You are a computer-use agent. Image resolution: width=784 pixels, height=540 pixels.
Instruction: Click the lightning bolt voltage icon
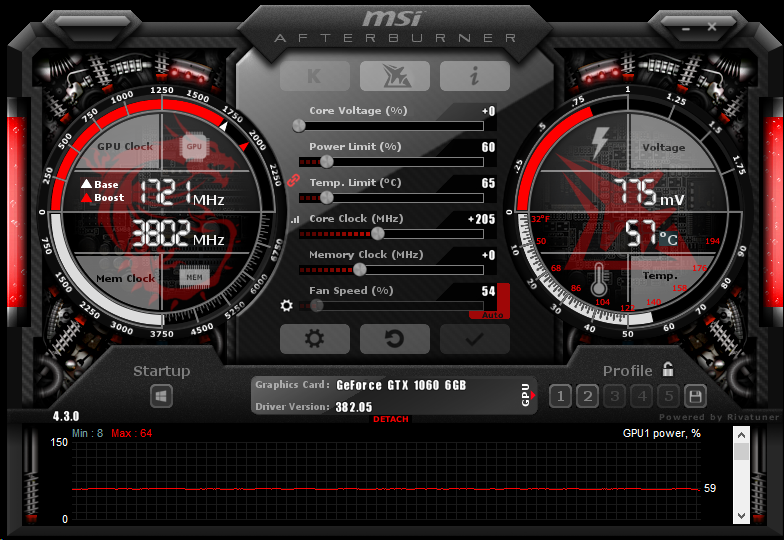tap(600, 142)
